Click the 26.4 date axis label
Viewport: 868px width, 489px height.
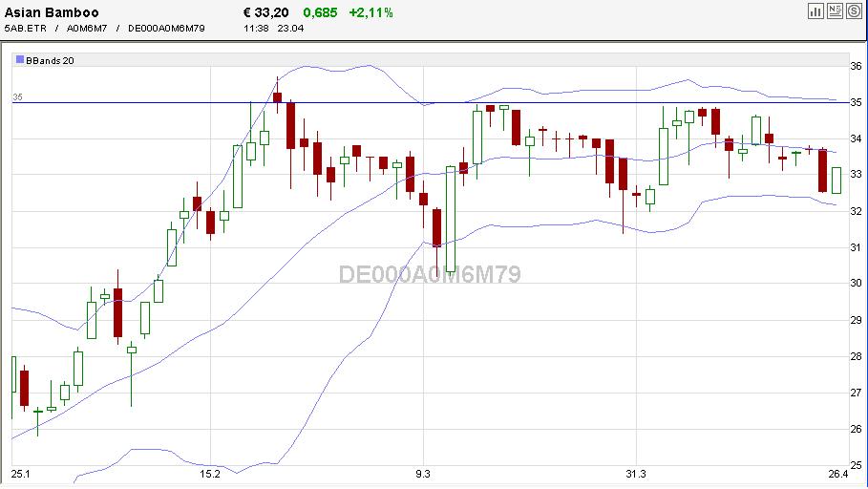(x=838, y=474)
